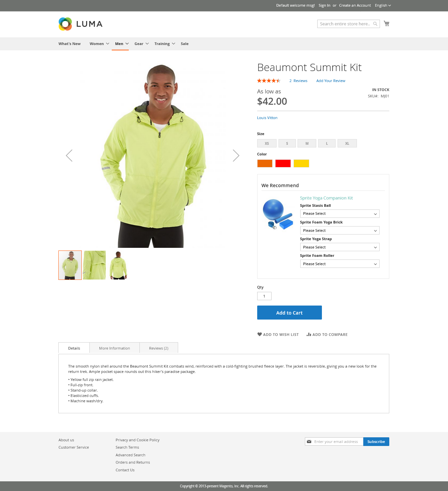Go to next product image arrow
The height and width of the screenshot is (491, 448).
tap(236, 155)
